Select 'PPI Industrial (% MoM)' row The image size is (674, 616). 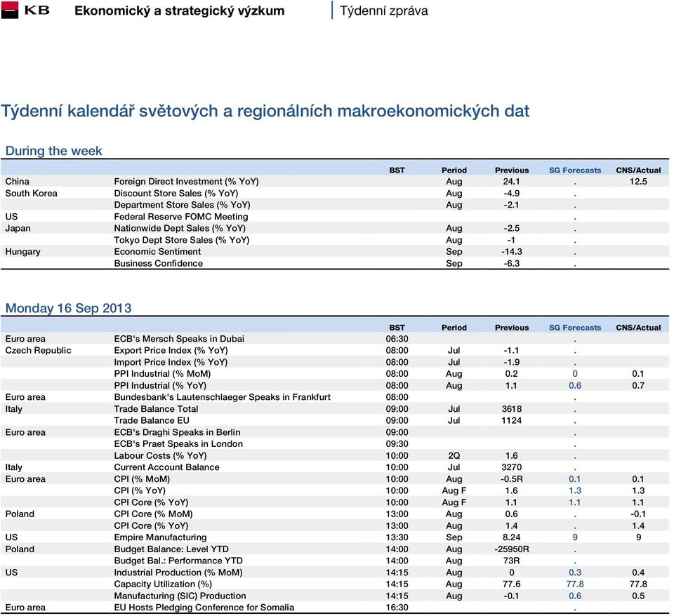[x=335, y=374]
